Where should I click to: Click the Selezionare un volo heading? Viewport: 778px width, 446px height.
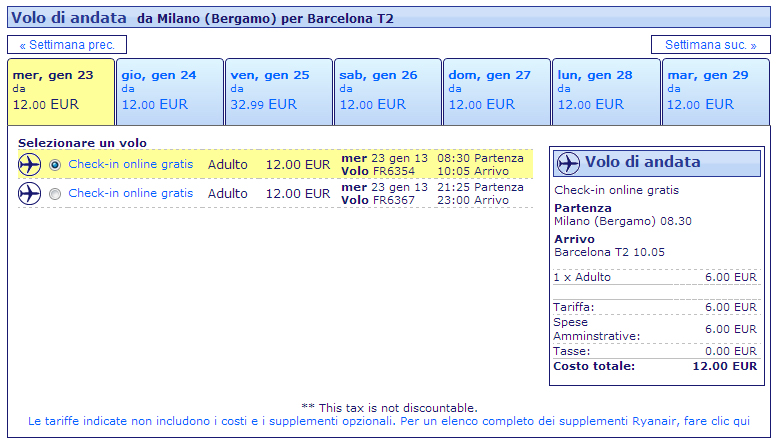coord(82,143)
